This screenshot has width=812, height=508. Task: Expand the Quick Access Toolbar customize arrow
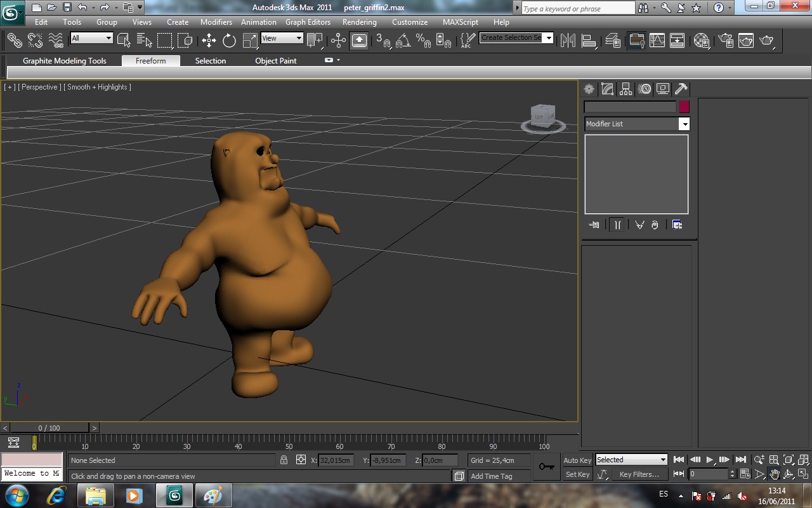140,8
